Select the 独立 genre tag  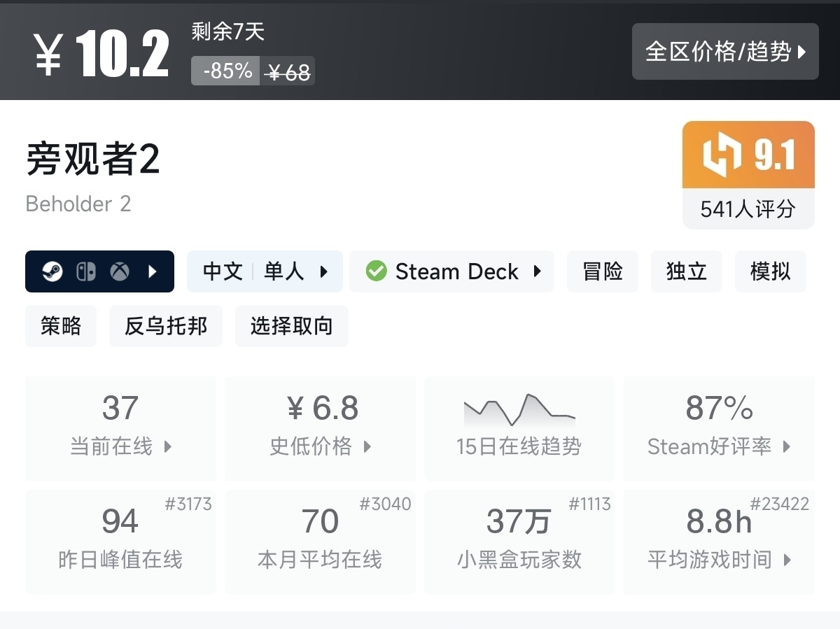coord(686,271)
